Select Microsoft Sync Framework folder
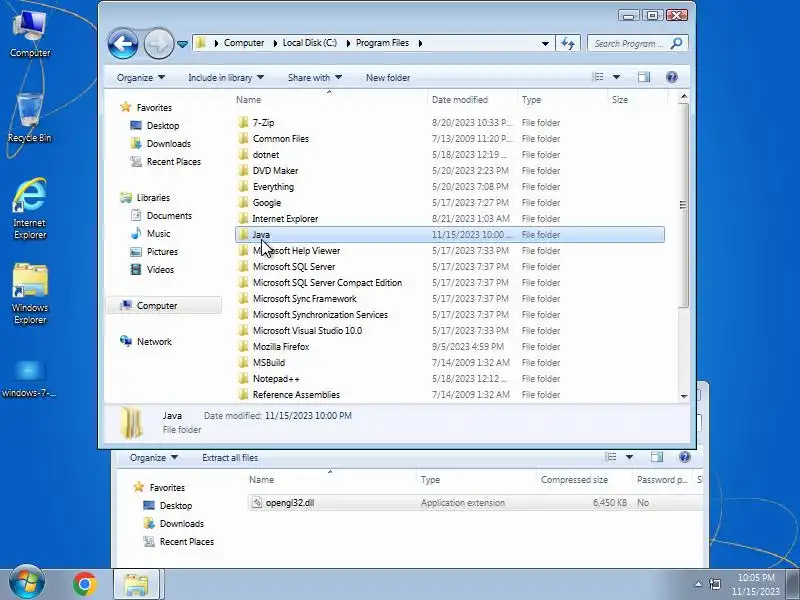The image size is (800, 600). pyautogui.click(x=305, y=298)
